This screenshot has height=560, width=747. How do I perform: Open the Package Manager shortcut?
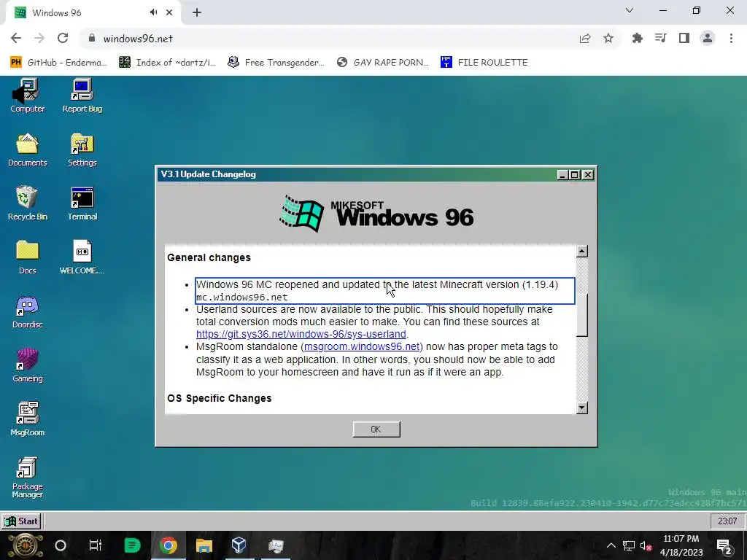[27, 478]
